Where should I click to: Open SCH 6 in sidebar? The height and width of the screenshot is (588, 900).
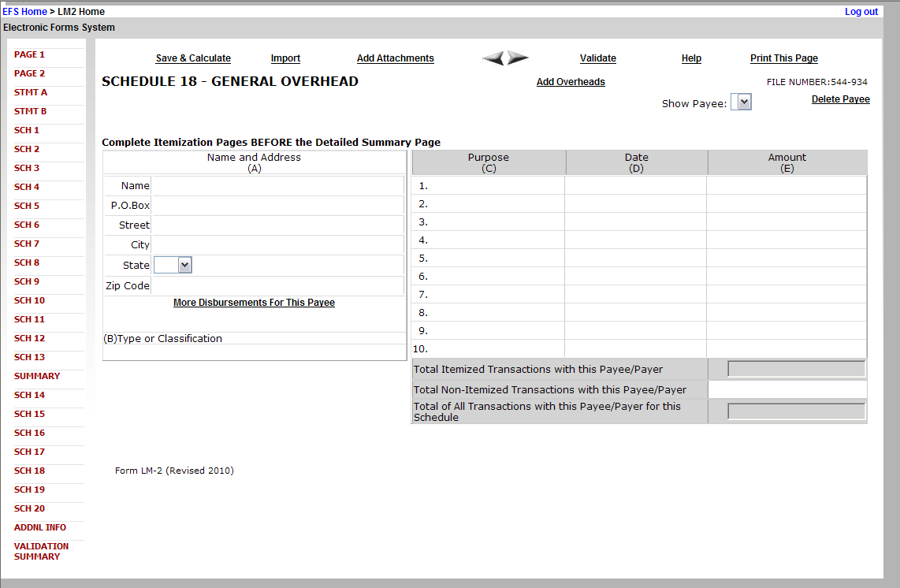point(27,225)
